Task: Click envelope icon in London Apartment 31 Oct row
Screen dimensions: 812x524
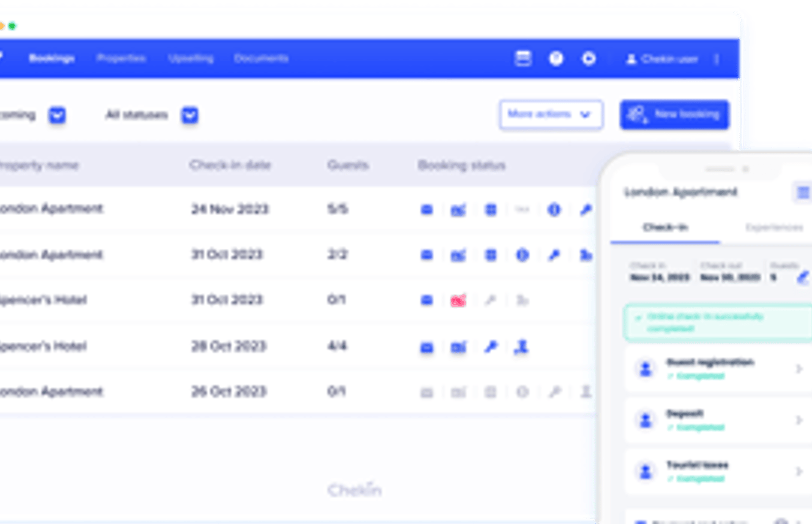Action: pos(427,255)
